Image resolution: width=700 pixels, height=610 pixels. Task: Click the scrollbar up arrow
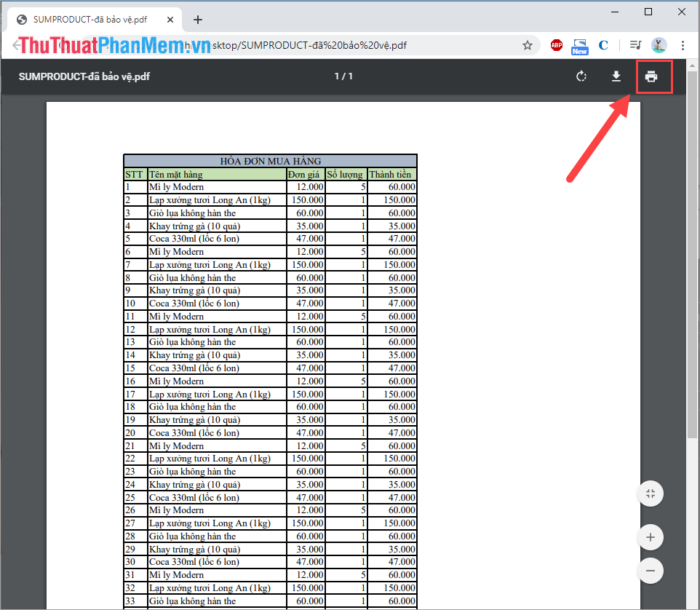point(691,66)
